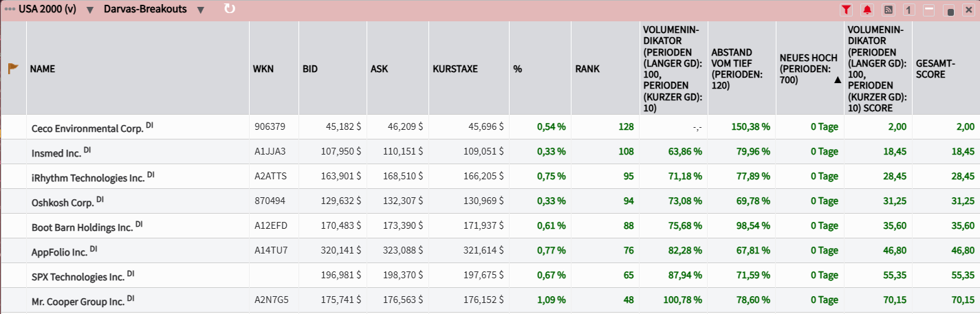Open the red alarm bell icon
The width and height of the screenshot is (980, 314).
[867, 10]
